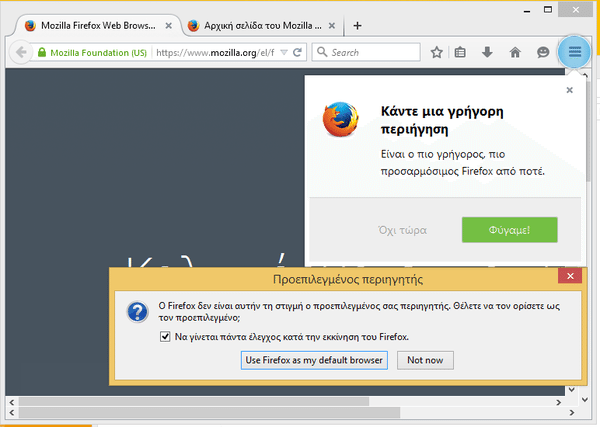This screenshot has width=600, height=427.
Task: Click the vertical scrollbar thumb
Action: (588, 130)
